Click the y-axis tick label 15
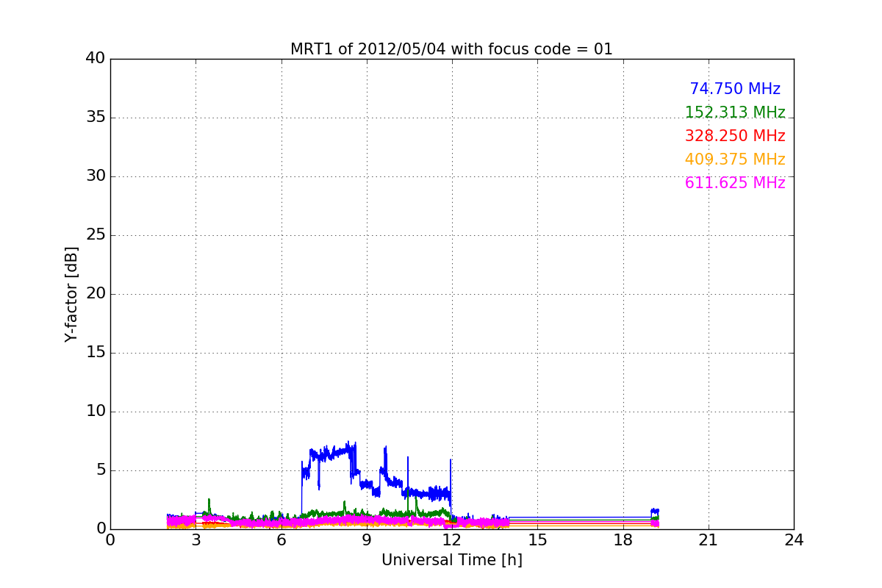This screenshot has height=588, width=882. (96, 353)
